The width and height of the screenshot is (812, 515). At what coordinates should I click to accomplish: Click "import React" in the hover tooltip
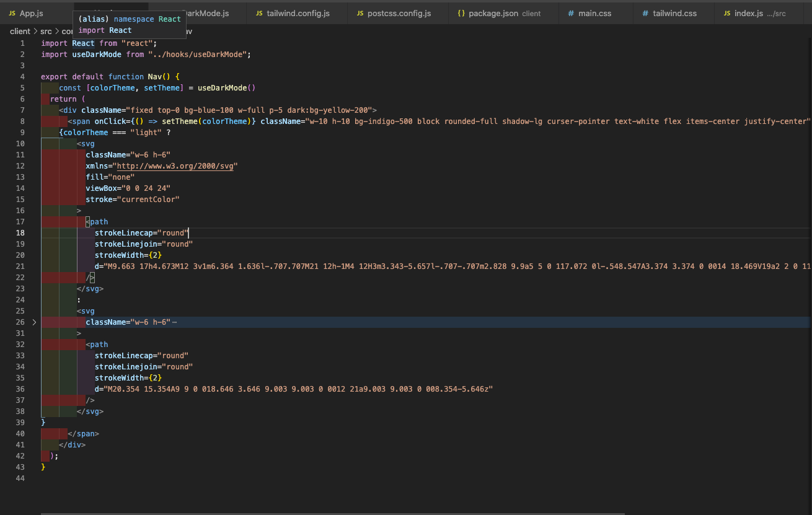point(105,30)
